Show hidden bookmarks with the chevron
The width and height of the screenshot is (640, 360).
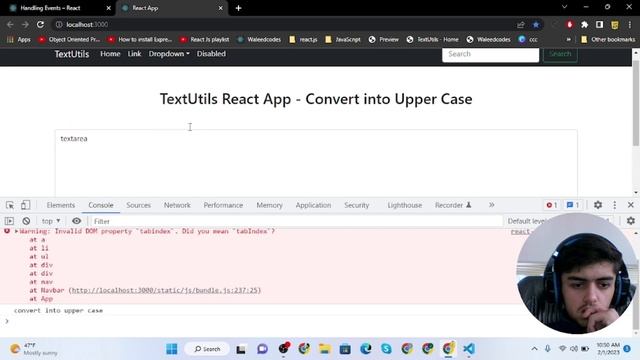coord(568,40)
